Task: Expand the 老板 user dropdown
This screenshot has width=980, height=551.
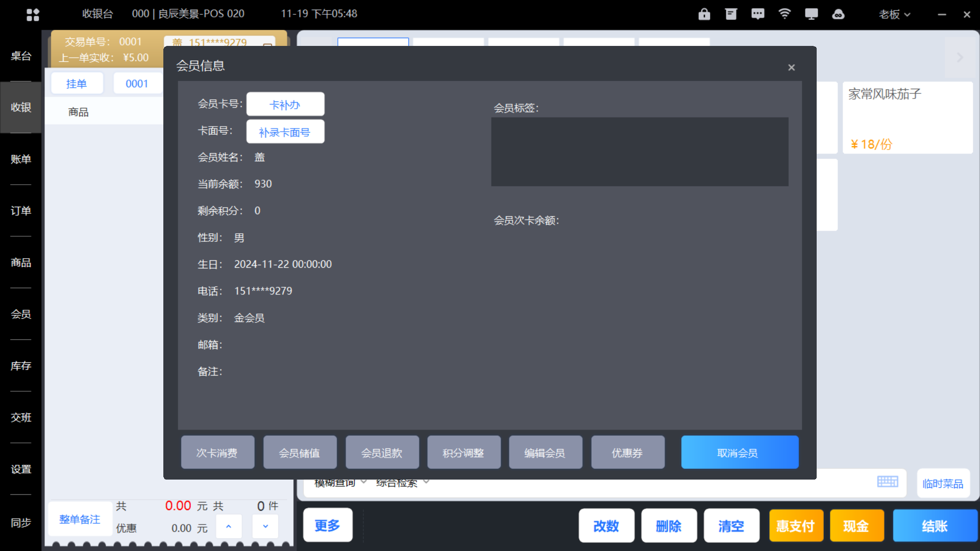Action: click(894, 14)
